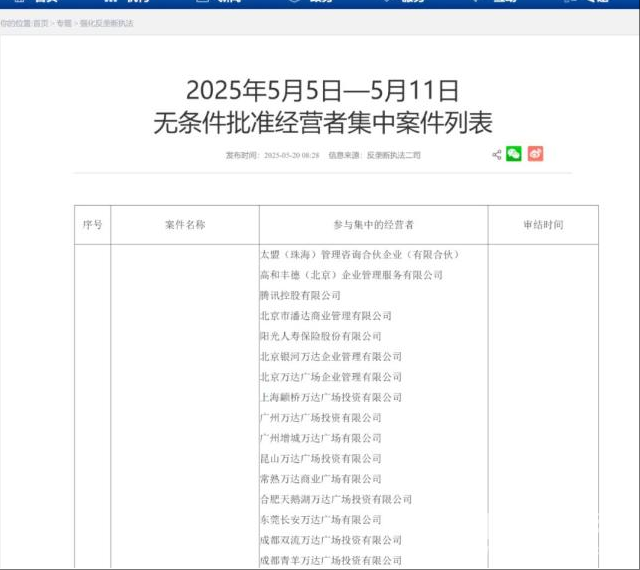Click the row 北京市潘达商业管理有限公司
640x570 pixels.
[x=326, y=316]
